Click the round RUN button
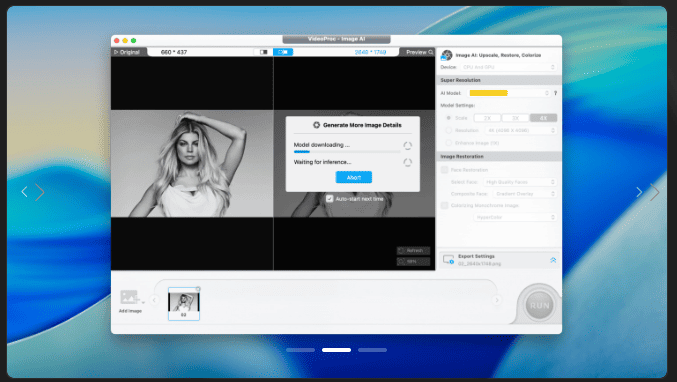The image size is (677, 382). click(540, 306)
